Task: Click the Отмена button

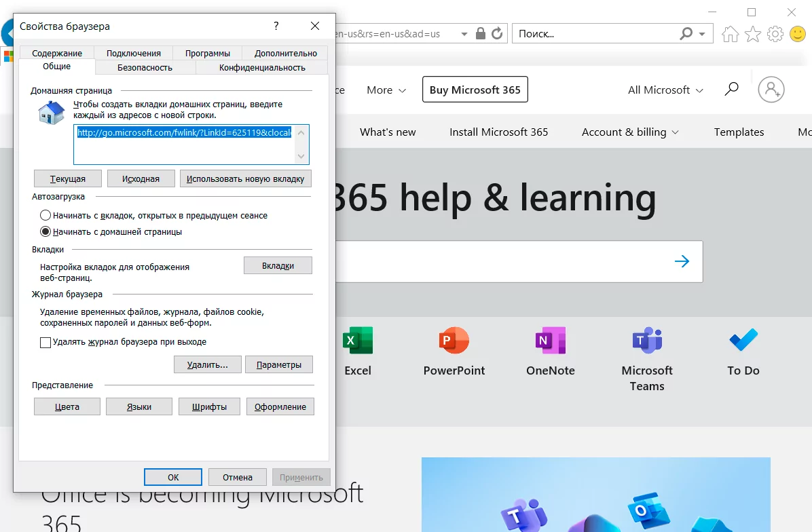Action: (x=238, y=477)
